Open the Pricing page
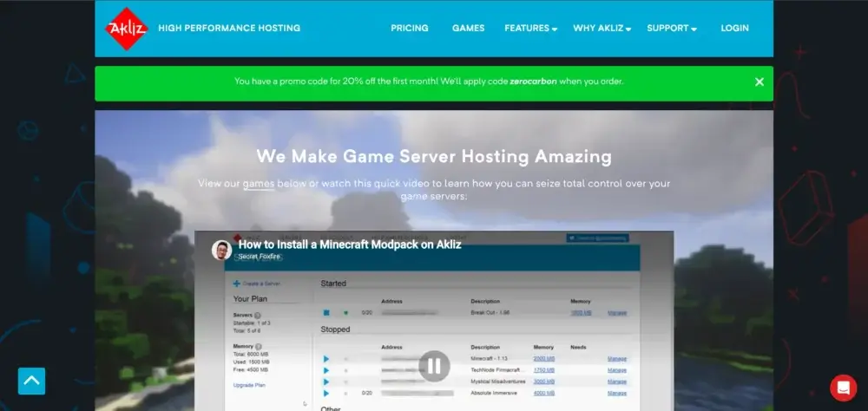 pyautogui.click(x=410, y=29)
